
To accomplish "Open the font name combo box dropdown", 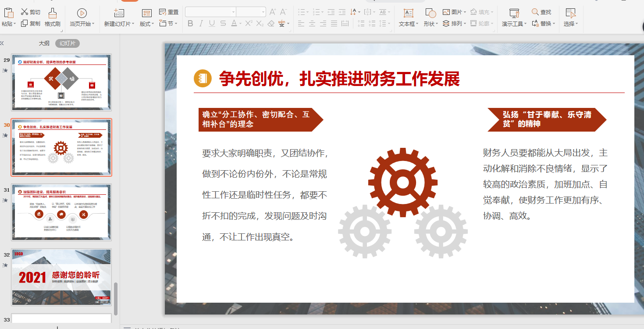I will coord(233,12).
